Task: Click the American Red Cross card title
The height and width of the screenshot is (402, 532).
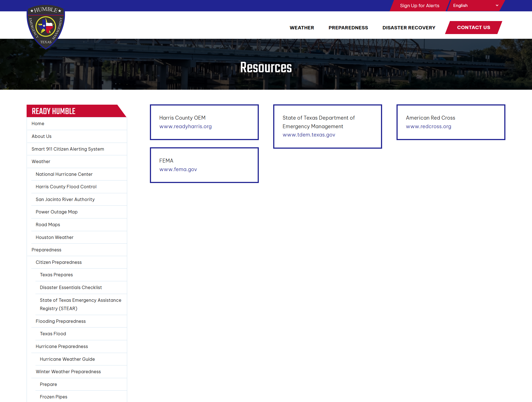Action: pyautogui.click(x=430, y=118)
